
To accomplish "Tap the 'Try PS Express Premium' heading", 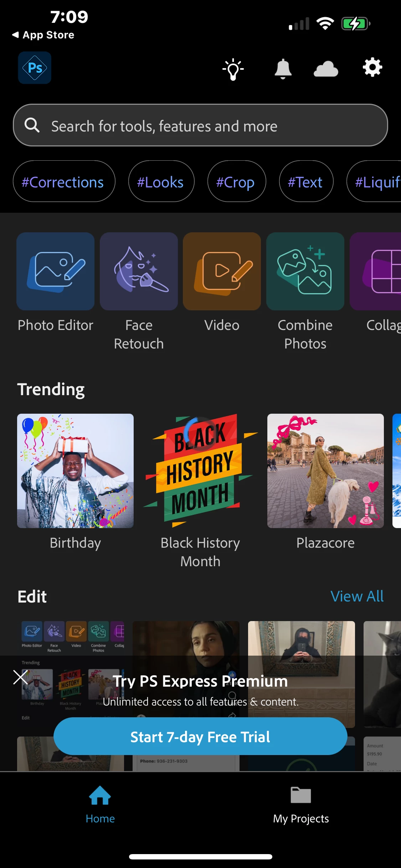I will (x=200, y=681).
